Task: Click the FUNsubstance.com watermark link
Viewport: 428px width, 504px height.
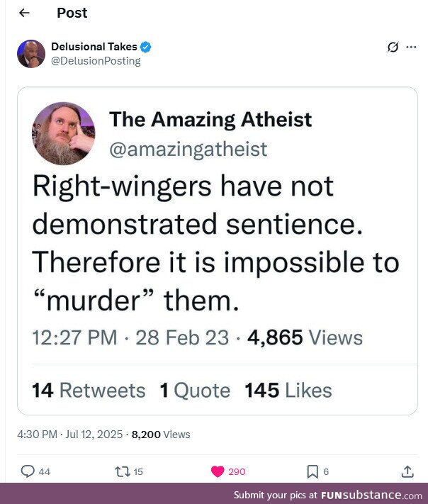Action: click(371, 495)
